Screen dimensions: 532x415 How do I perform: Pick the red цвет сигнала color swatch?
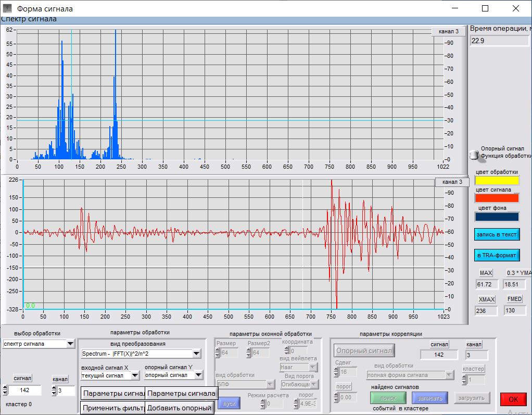tap(497, 198)
